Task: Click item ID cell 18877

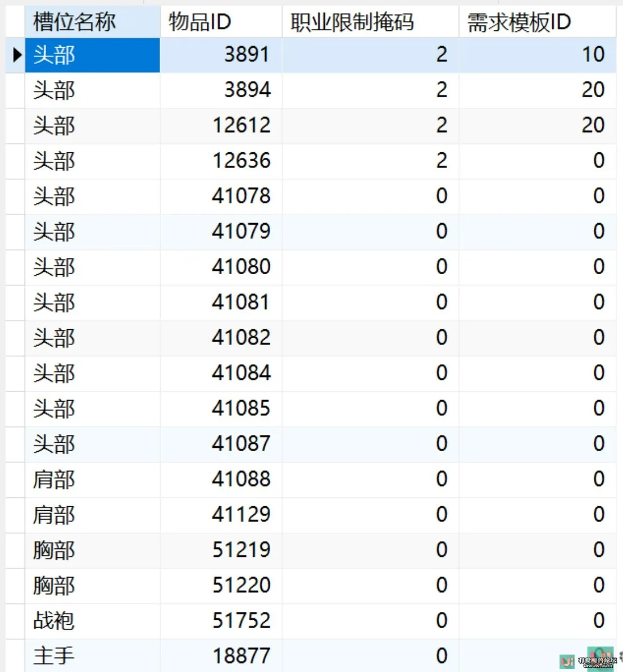Action: point(221,656)
